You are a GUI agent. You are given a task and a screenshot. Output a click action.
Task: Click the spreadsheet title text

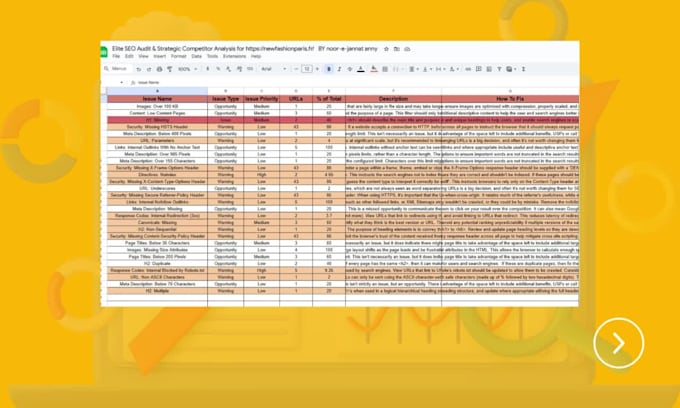click(245, 49)
